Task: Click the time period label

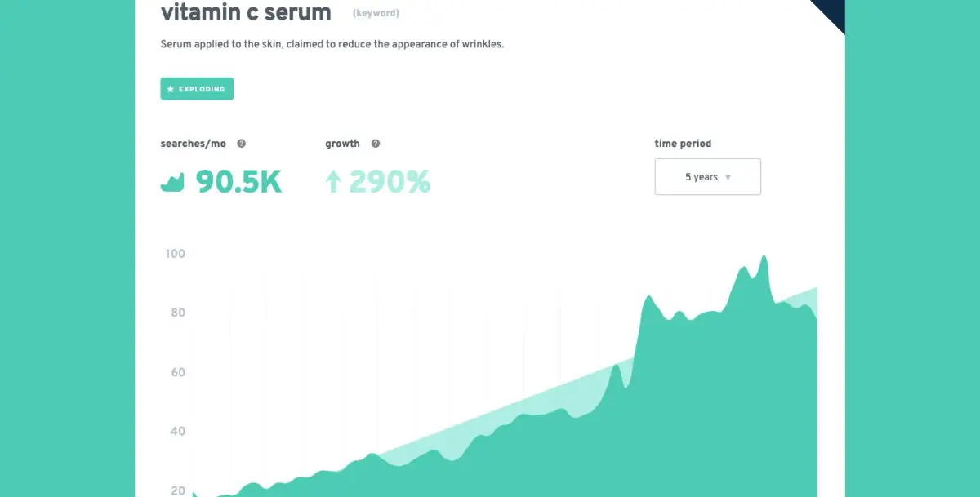Action: (683, 144)
